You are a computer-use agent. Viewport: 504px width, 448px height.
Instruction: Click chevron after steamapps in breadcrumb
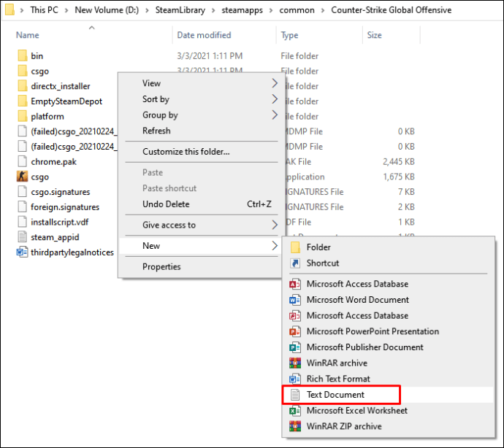coord(271,10)
